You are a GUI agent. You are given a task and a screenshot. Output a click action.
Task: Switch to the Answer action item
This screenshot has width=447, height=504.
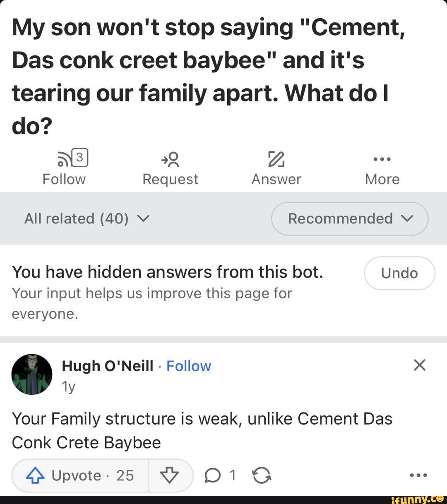tap(276, 167)
